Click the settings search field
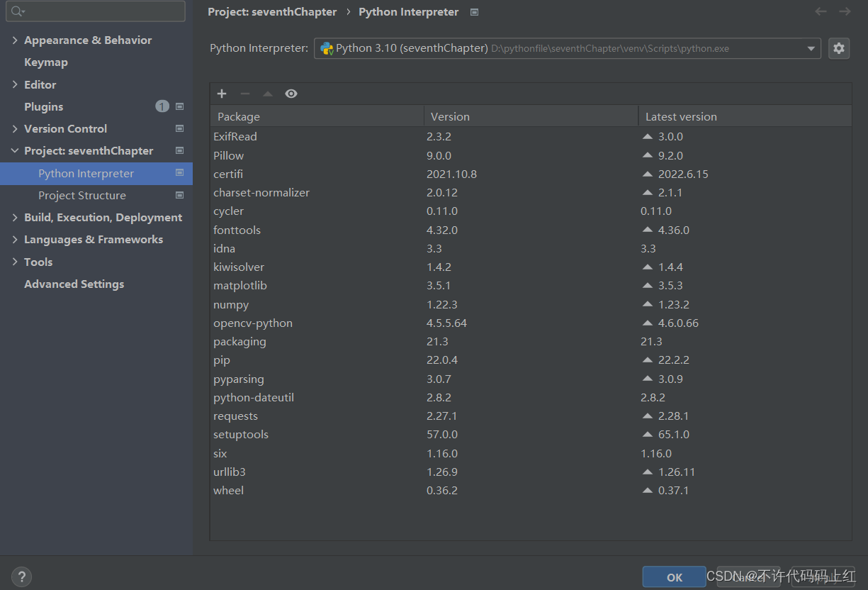Screen dimensions: 868x590 click(x=96, y=11)
